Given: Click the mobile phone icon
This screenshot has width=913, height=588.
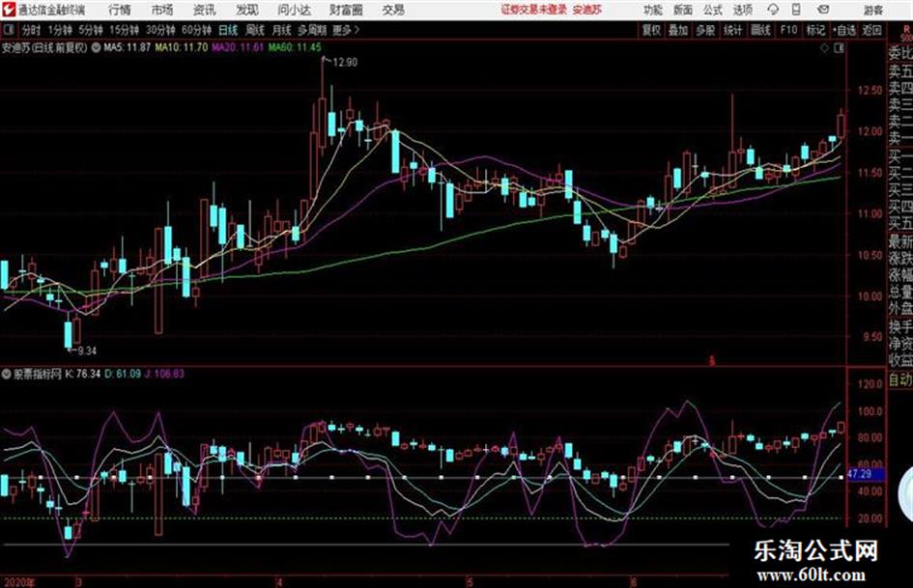Looking at the screenshot, I should (796, 10).
